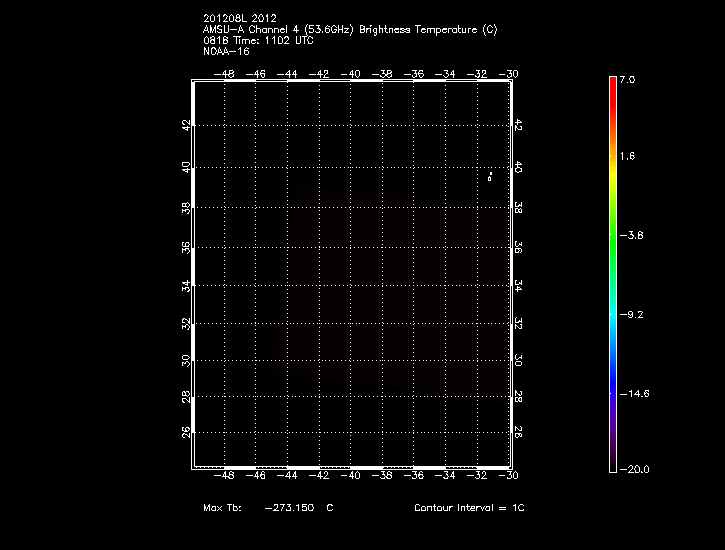This screenshot has height=550, width=725.
Task: Click the Time: 1102 UTC text
Action: coord(275,40)
